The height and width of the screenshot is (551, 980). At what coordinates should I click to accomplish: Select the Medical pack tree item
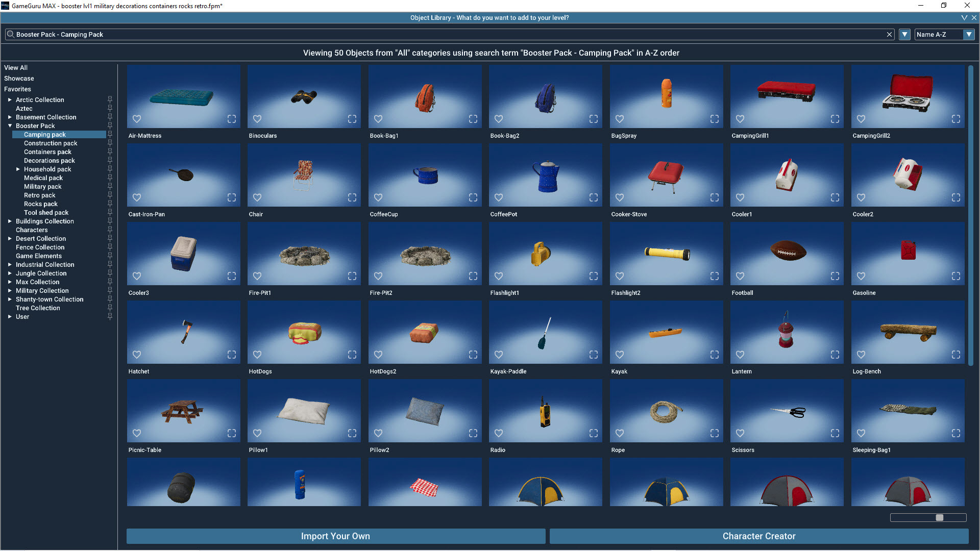pos(43,178)
